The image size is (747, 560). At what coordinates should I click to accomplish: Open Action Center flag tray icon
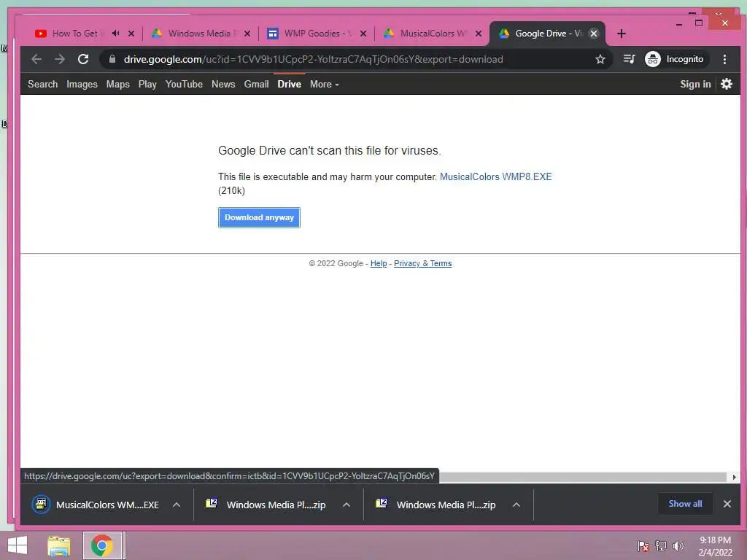coord(643,546)
